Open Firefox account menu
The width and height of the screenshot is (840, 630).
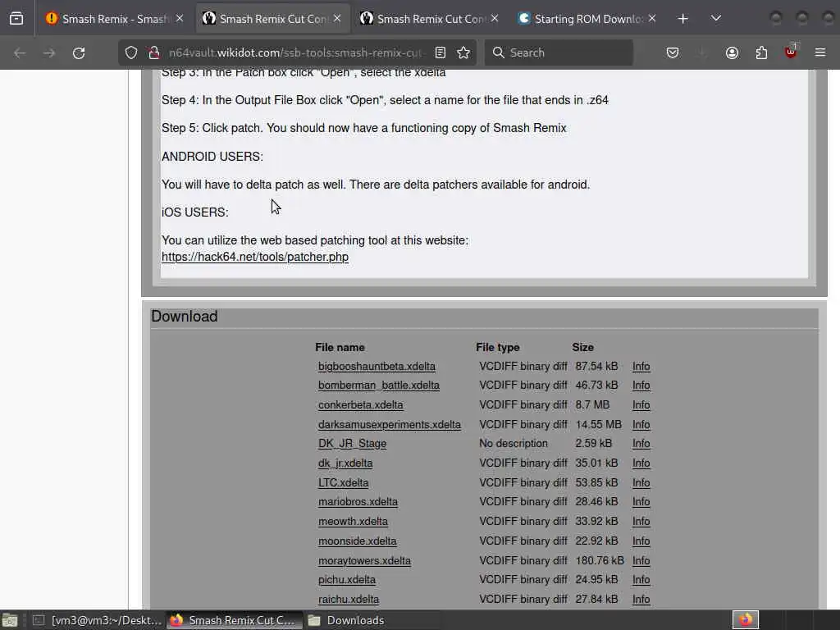(732, 52)
